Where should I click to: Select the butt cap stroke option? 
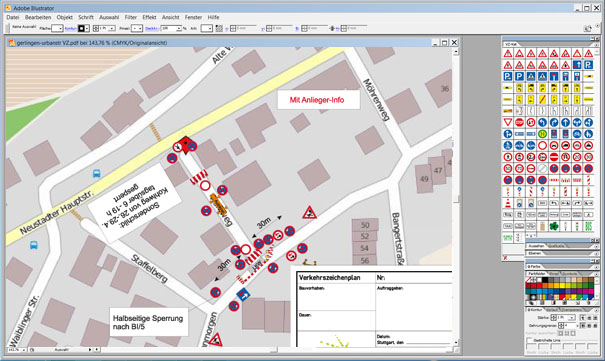click(x=583, y=317)
